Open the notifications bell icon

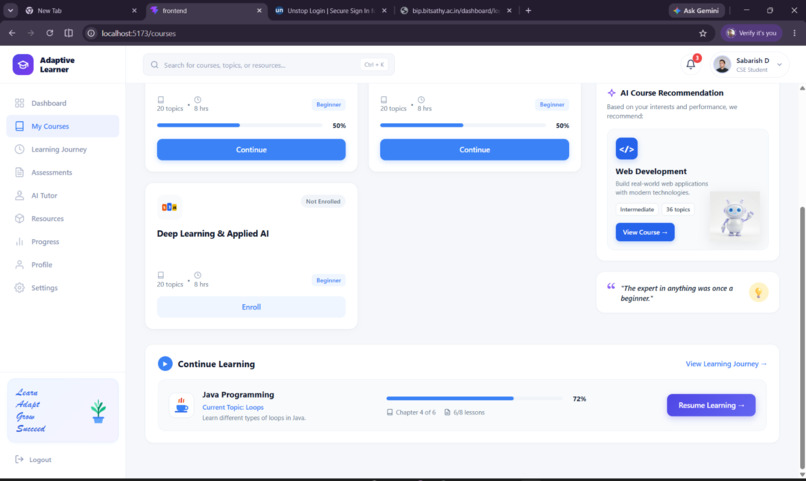[691, 64]
